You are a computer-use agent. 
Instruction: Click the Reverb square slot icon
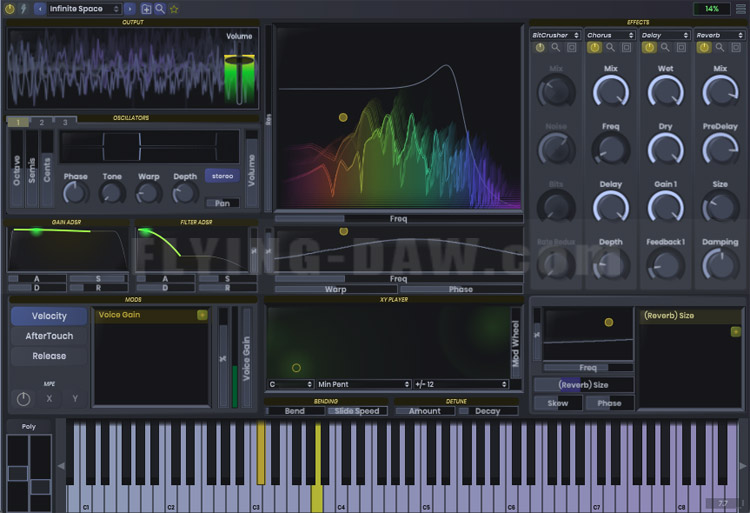click(x=736, y=47)
